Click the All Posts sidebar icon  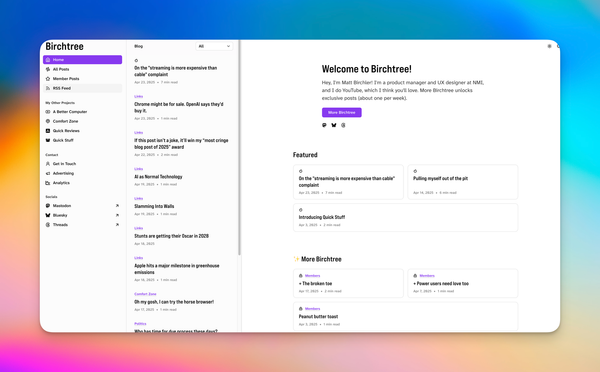click(48, 69)
